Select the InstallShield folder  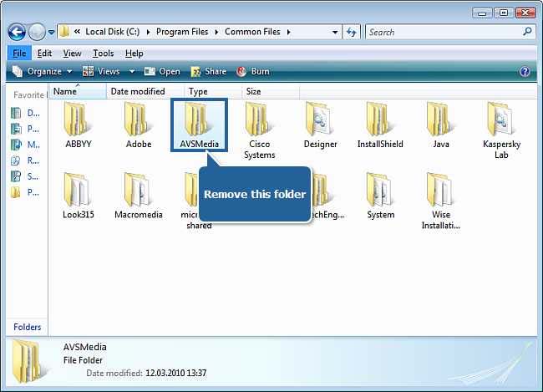[380, 120]
